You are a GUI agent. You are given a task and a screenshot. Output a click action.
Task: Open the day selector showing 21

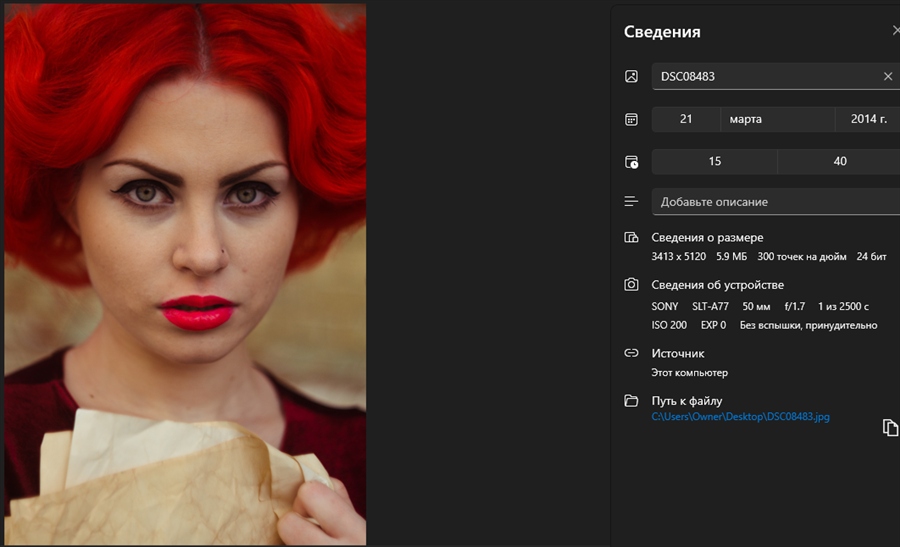click(x=686, y=119)
